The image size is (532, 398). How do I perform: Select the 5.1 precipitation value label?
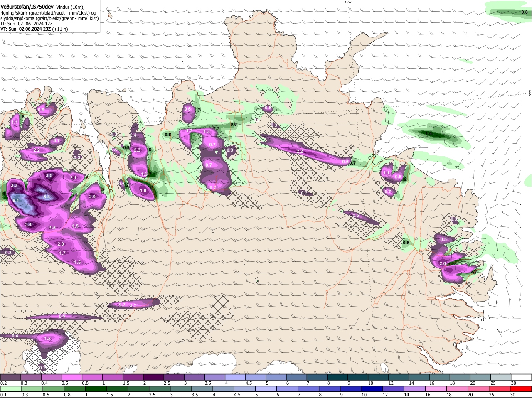click(x=47, y=197)
